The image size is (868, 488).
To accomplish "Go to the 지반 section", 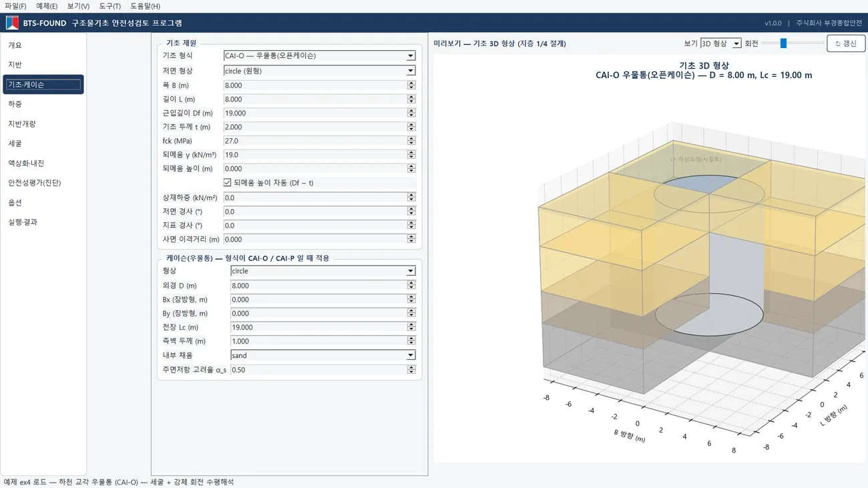I will (x=43, y=65).
